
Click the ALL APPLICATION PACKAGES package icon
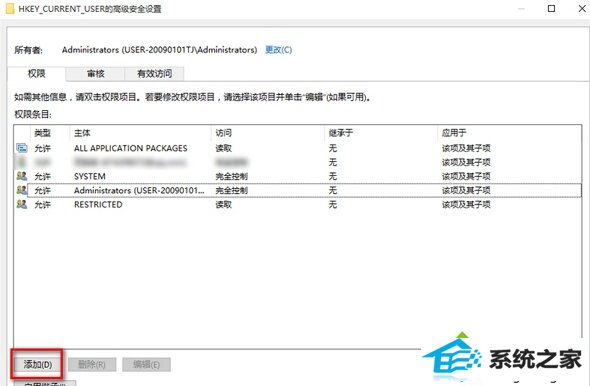point(22,148)
